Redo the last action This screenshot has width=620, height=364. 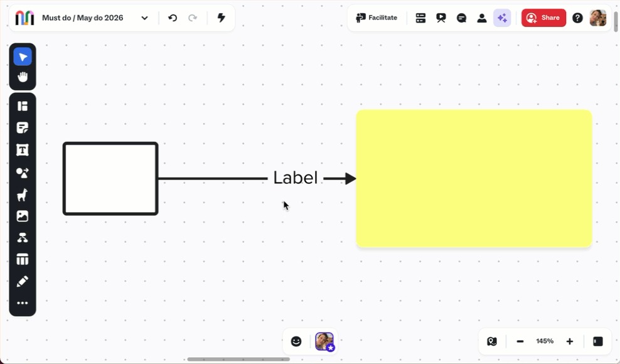(x=193, y=18)
